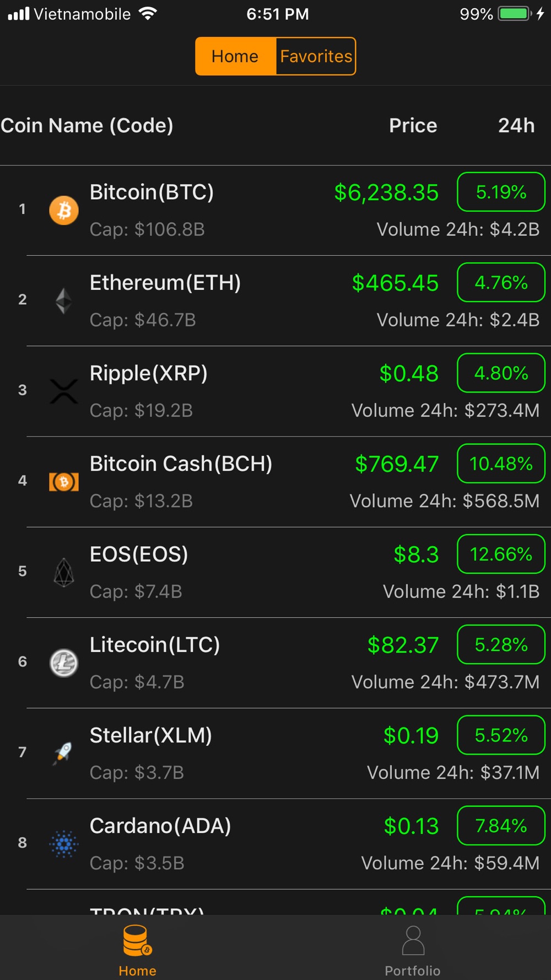The height and width of the screenshot is (980, 551).
Task: Tap the Cardano dotted logo icon
Action: point(64,844)
